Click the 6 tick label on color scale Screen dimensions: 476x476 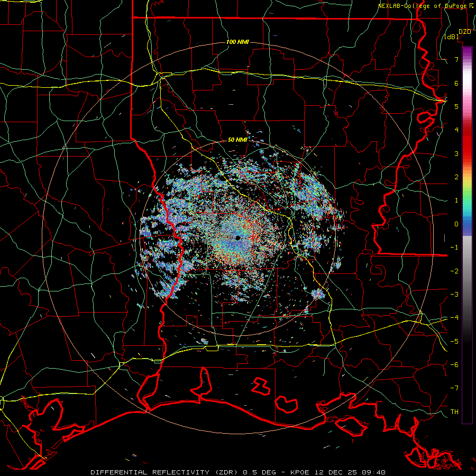point(456,83)
